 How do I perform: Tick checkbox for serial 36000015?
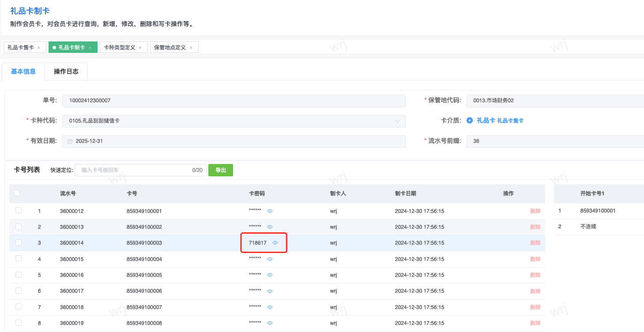click(19, 259)
